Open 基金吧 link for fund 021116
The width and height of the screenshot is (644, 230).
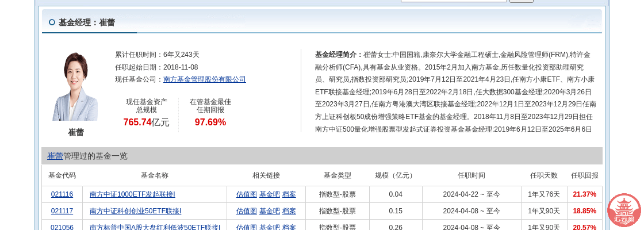[x=270, y=194]
